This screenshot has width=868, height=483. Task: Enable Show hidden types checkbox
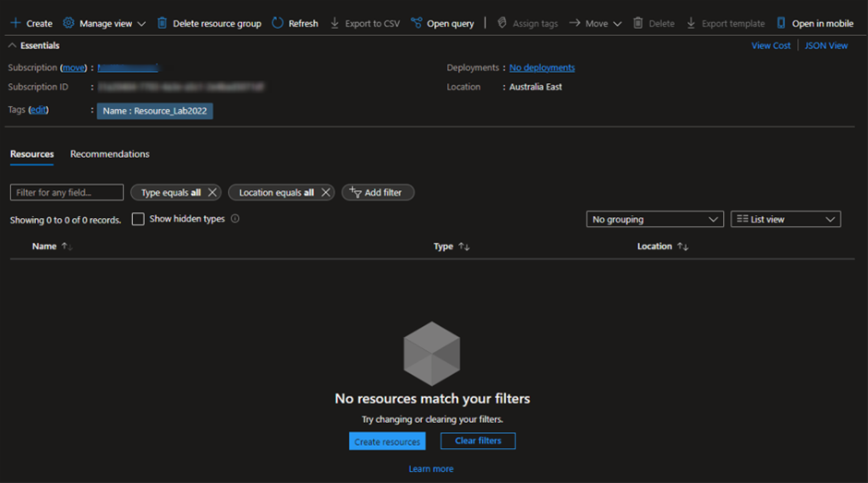pos(138,219)
